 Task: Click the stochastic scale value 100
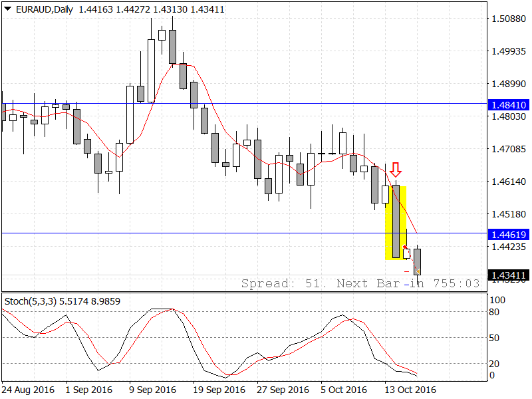coord(497,300)
